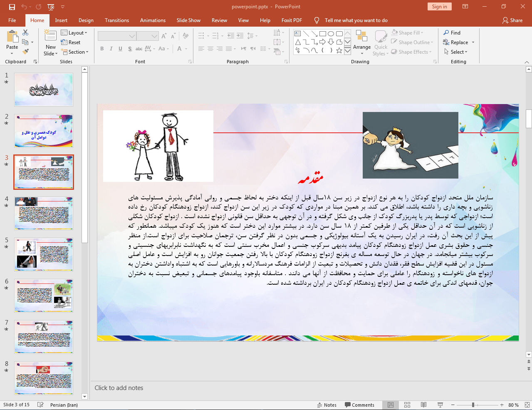Screen dimensions: 532x410
Task: Open the font name combo box
Action: 117,36
